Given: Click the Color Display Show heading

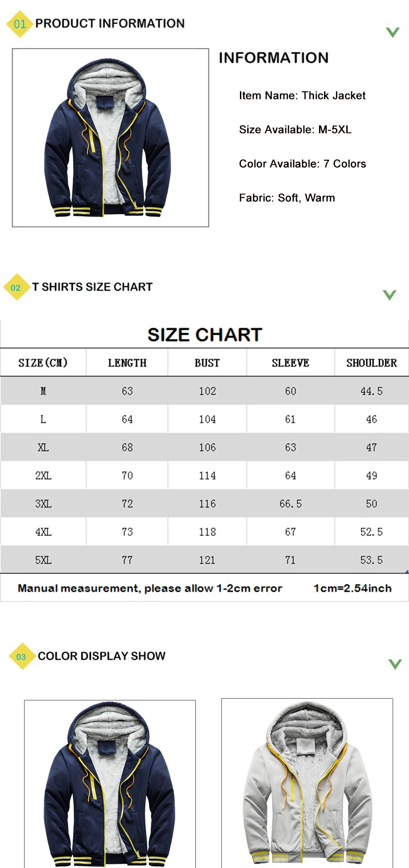Looking at the screenshot, I should click(x=101, y=656).
